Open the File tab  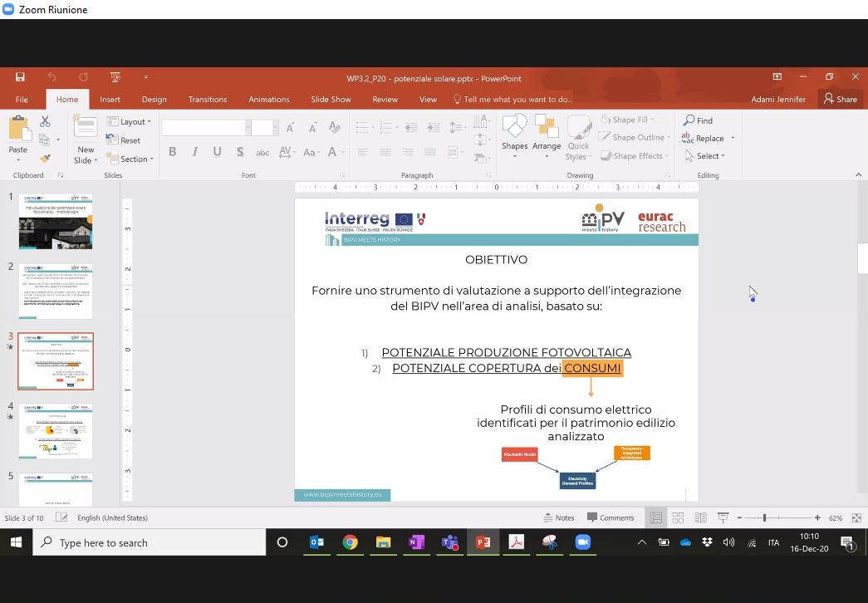22,99
